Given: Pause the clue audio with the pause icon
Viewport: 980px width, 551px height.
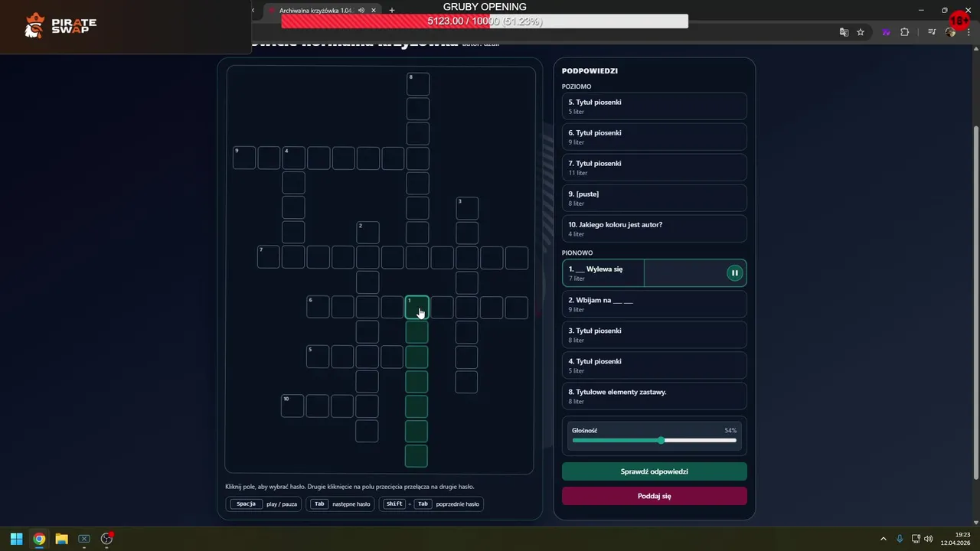Looking at the screenshot, I should click(734, 273).
